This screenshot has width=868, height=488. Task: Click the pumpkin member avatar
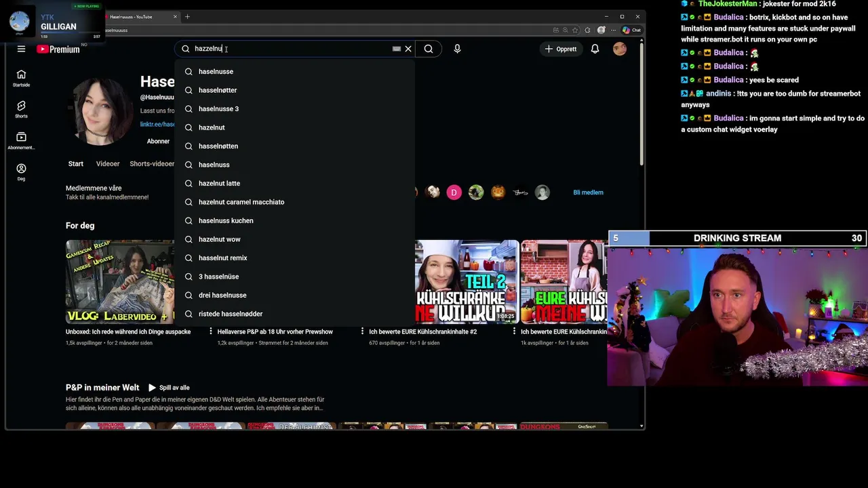[x=498, y=192]
